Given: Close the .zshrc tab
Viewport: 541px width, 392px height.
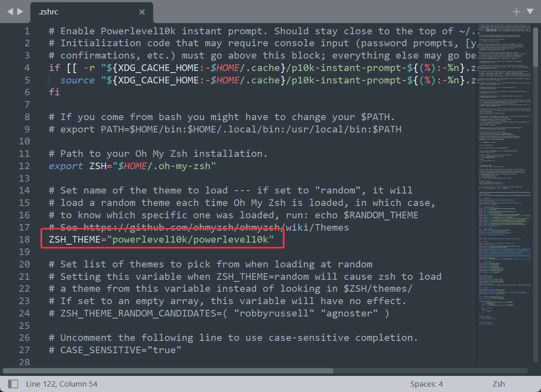Looking at the screenshot, I should (x=142, y=12).
